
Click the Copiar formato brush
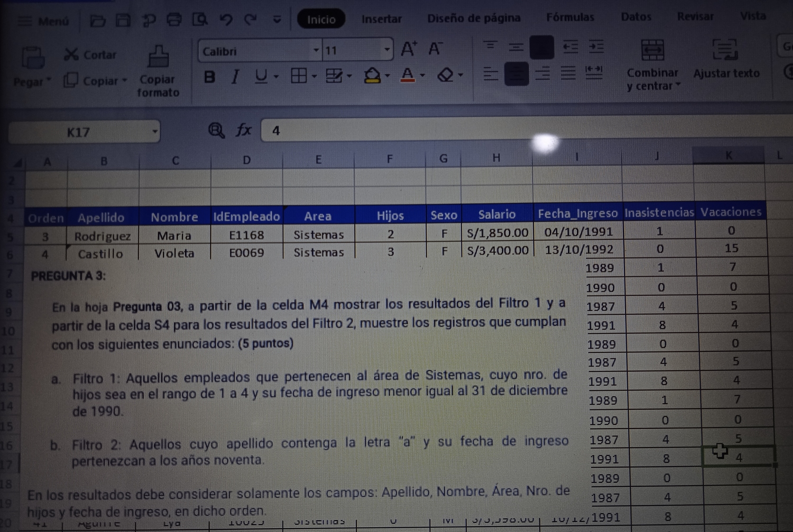tap(158, 71)
